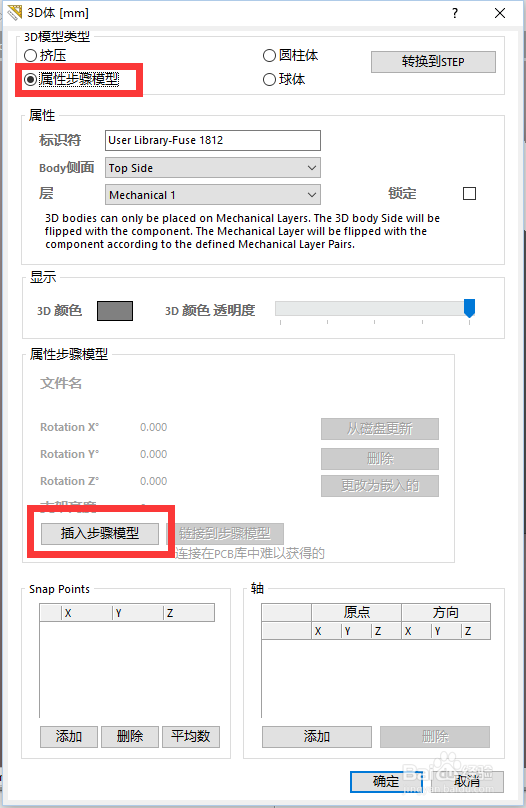
Task: Click the Rotation Y° value 0.000
Action: 154,454
